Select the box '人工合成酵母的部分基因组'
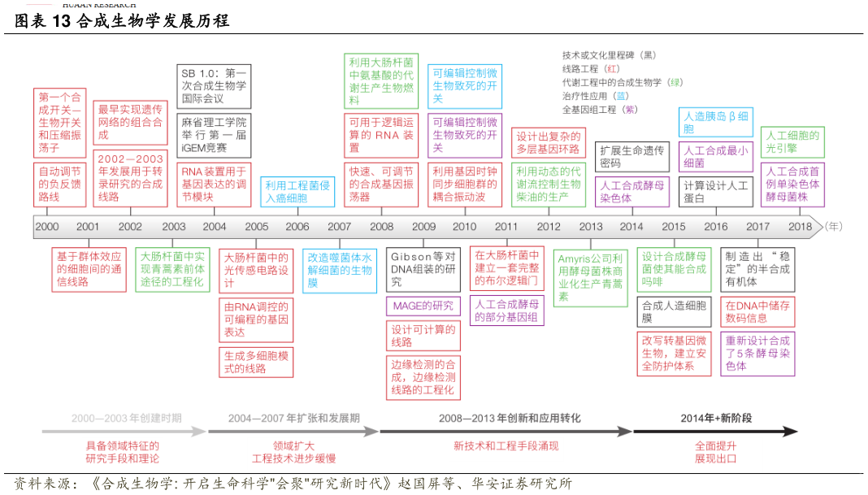The width and height of the screenshot is (868, 495). click(x=507, y=310)
